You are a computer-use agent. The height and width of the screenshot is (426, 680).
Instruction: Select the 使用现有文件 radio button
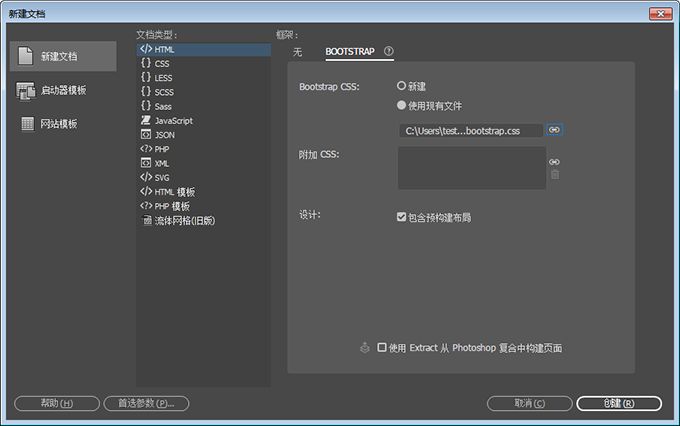(401, 105)
